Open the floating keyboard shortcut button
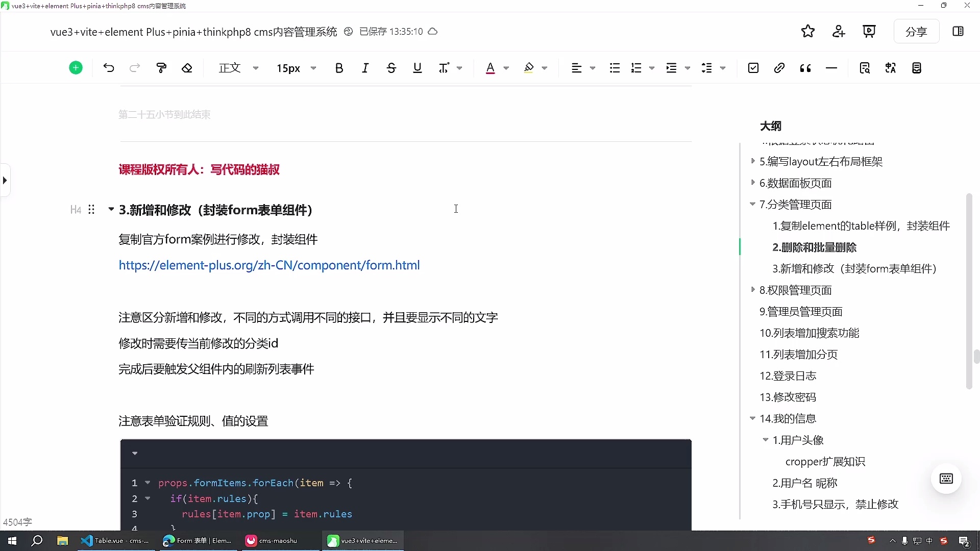Viewport: 980px width, 551px height. click(946, 479)
